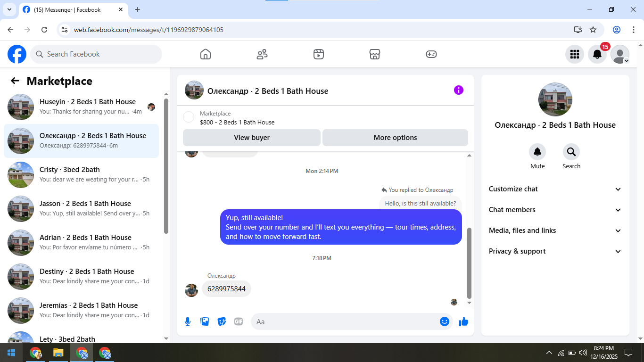
Task: Open the Destiny 2 Beds 1 Bath conversation
Action: (81, 277)
